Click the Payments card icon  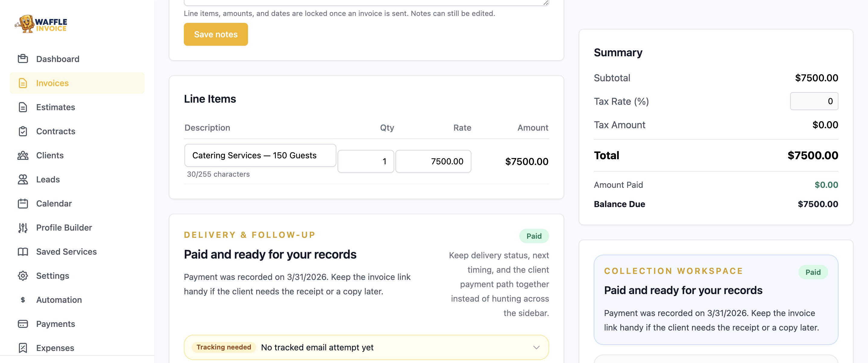pyautogui.click(x=23, y=324)
